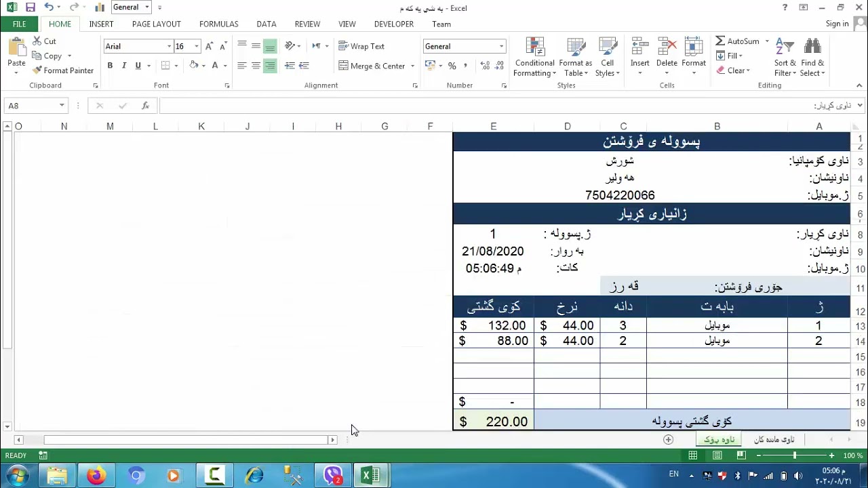Open the FILE tab
The image size is (868, 488).
coord(19,24)
